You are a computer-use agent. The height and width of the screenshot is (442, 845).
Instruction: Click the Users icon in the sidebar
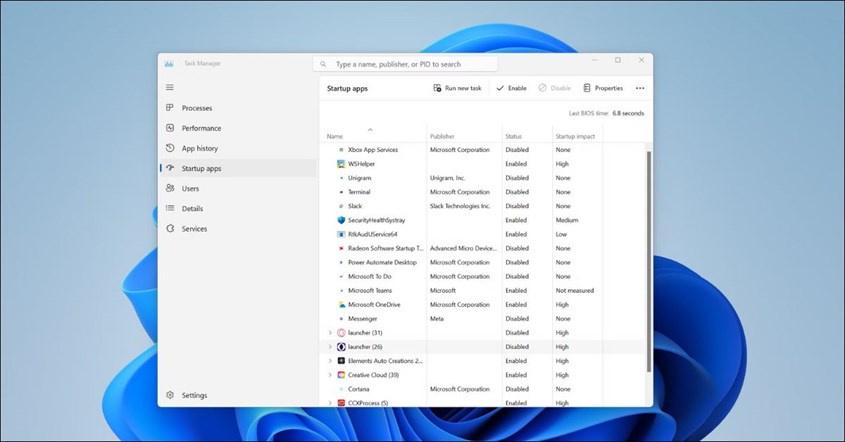point(170,188)
